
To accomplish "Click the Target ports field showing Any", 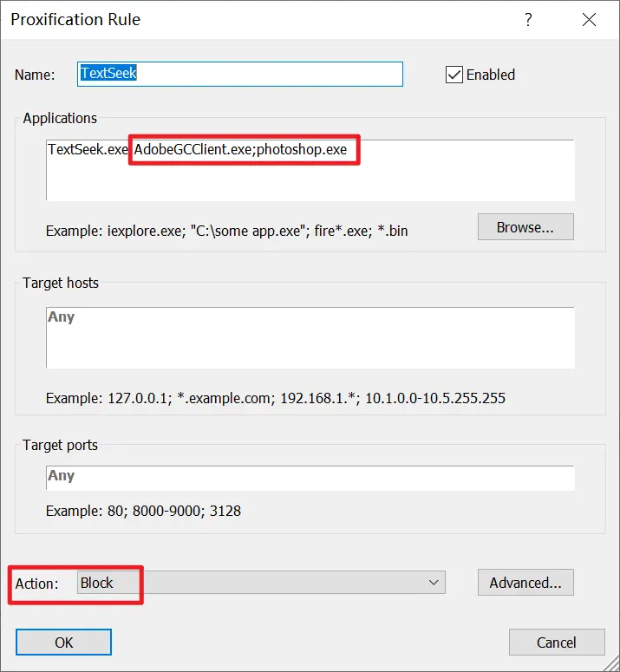I will click(310, 478).
